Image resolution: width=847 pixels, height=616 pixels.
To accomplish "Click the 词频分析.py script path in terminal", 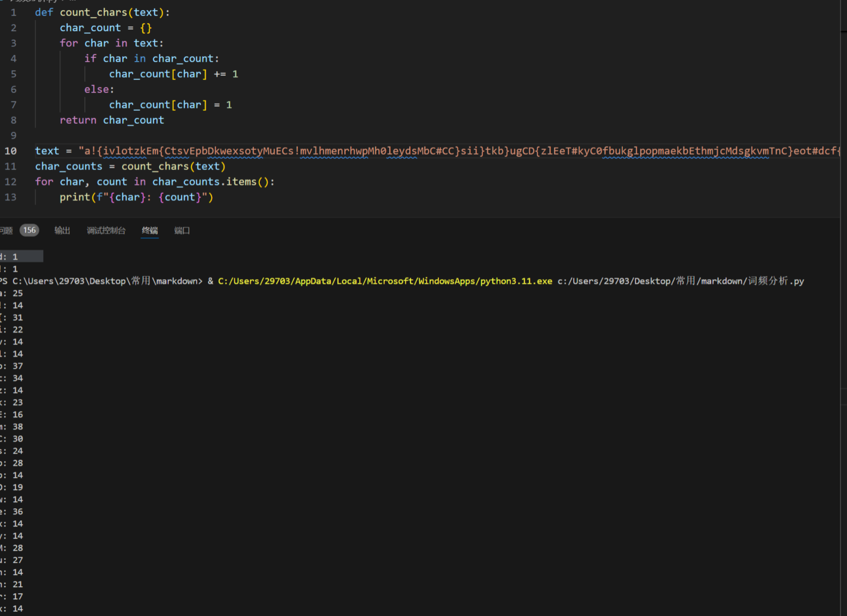I will pyautogui.click(x=680, y=281).
